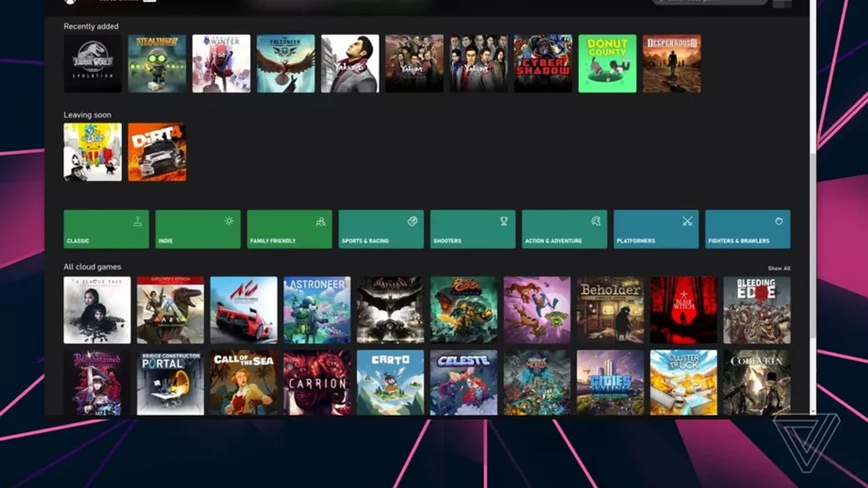Select the Bleeding Edge game tile
Screen dimensions: 868x488
757,310
